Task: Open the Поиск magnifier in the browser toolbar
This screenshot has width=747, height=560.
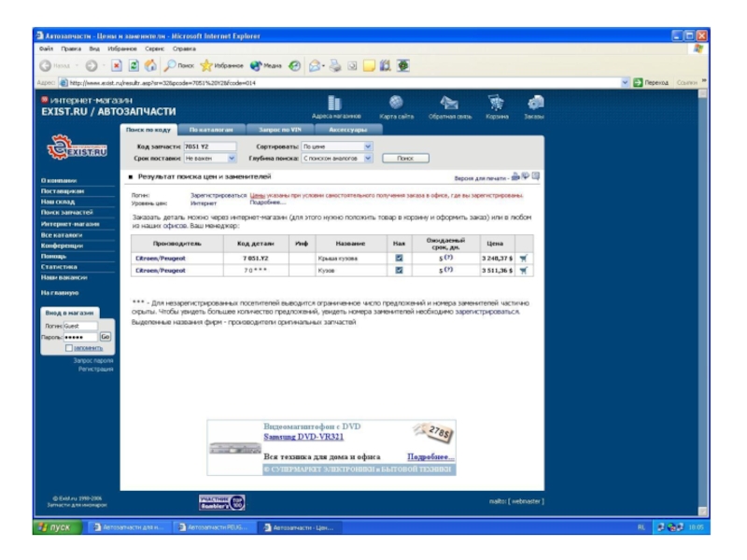Action: pos(170,65)
